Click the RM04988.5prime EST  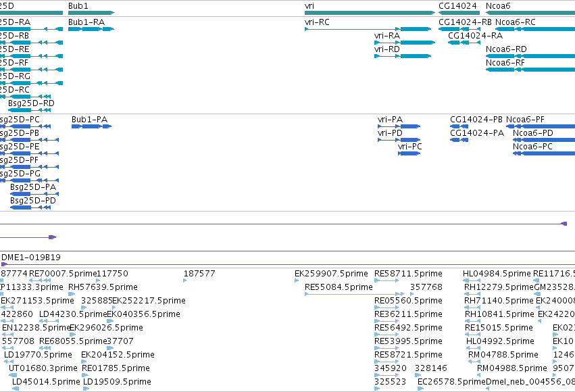(x=478, y=375)
